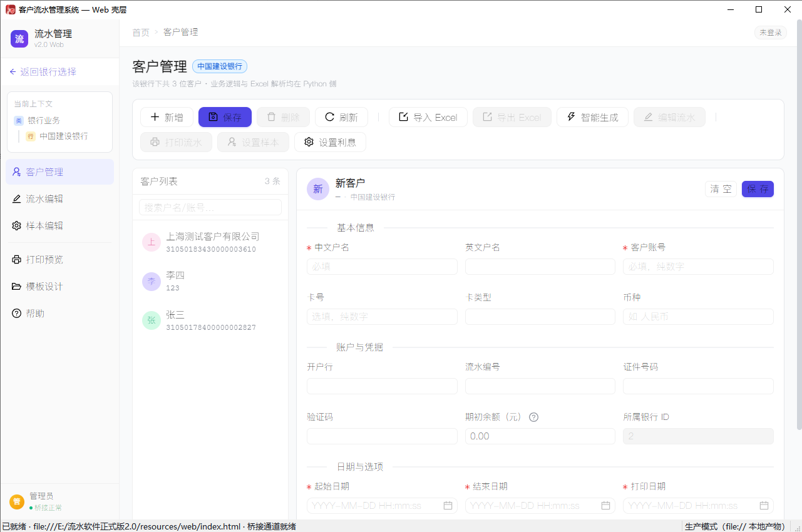Click the form header 保存 button
The image size is (802, 532).
tap(758, 189)
